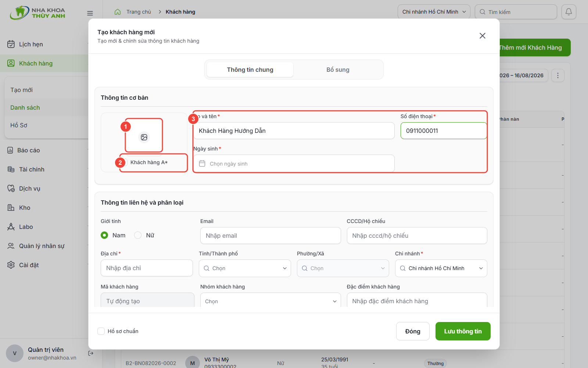This screenshot has height=368, width=588.
Task: Click the Đóng button
Action: point(413,331)
